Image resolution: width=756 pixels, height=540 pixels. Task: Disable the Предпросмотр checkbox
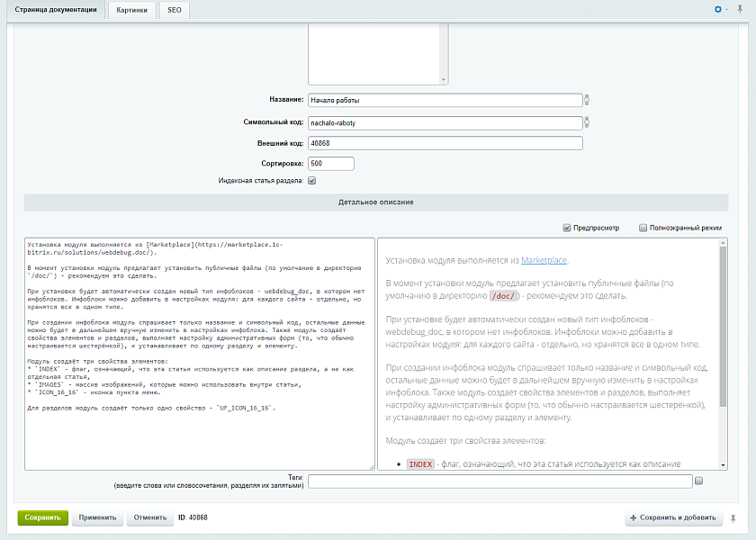(x=567, y=228)
